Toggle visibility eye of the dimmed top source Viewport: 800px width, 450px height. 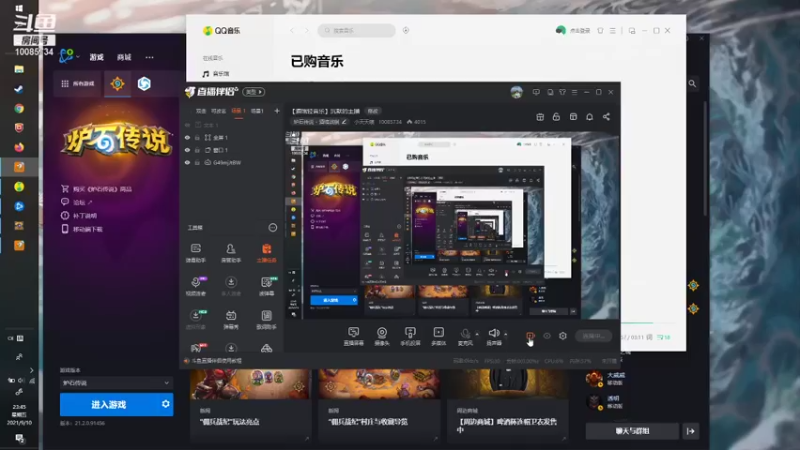(187, 125)
